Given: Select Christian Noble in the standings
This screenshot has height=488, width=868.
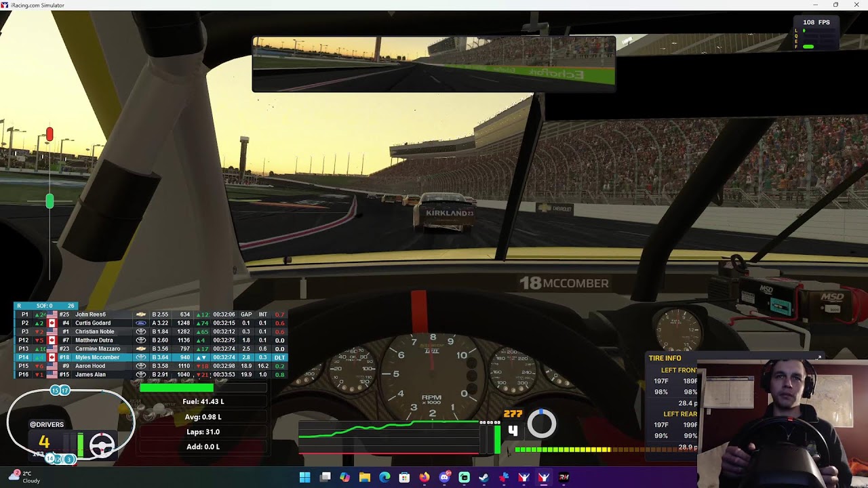Looking at the screenshot, I should [x=151, y=332].
